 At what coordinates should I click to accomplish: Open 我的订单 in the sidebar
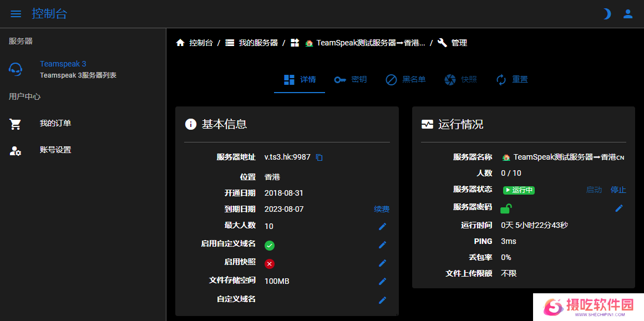55,123
